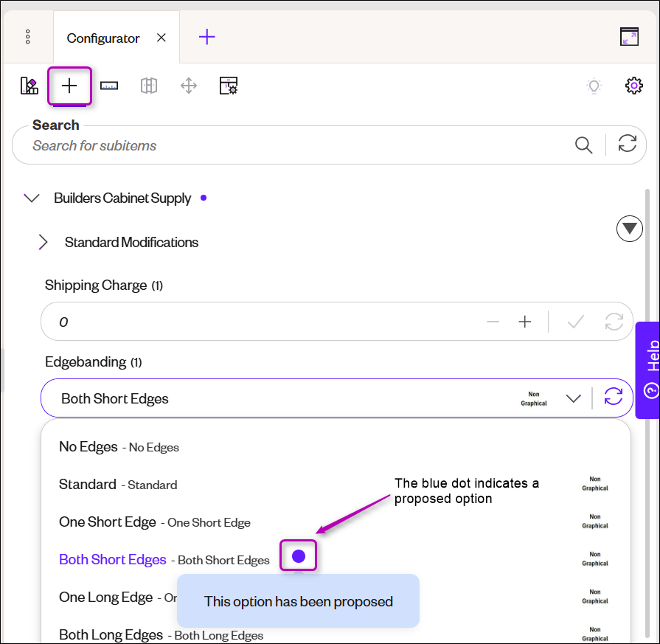This screenshot has height=644, width=660.
Task: Reset the search with refresh icon
Action: (x=627, y=144)
